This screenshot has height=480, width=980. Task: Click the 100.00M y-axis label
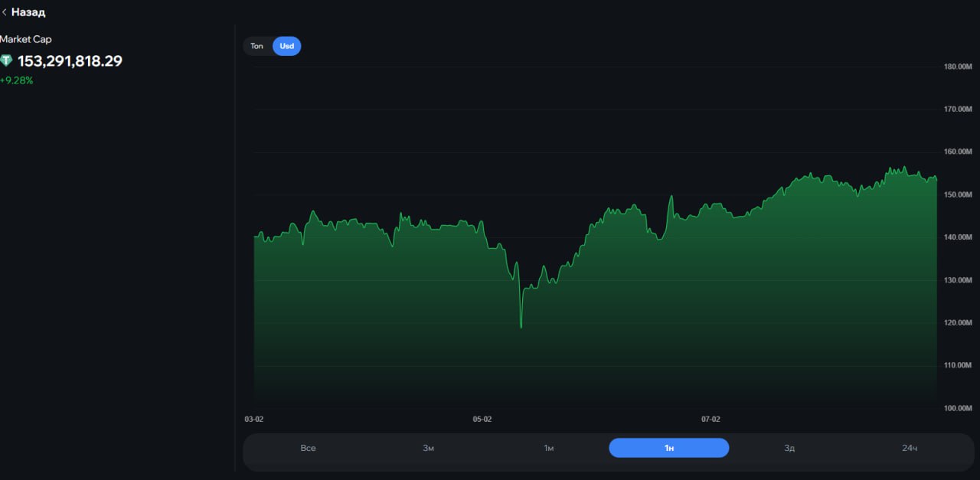[958, 408]
